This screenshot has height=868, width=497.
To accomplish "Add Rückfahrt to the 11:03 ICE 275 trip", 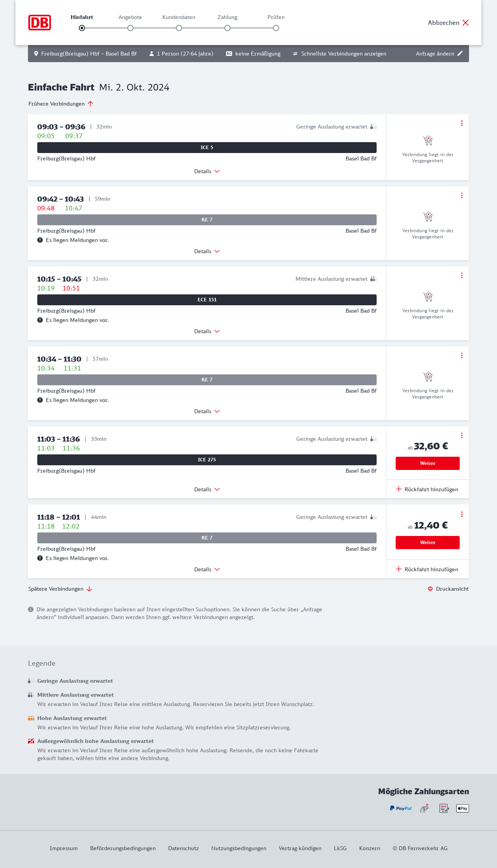I will pos(427,489).
